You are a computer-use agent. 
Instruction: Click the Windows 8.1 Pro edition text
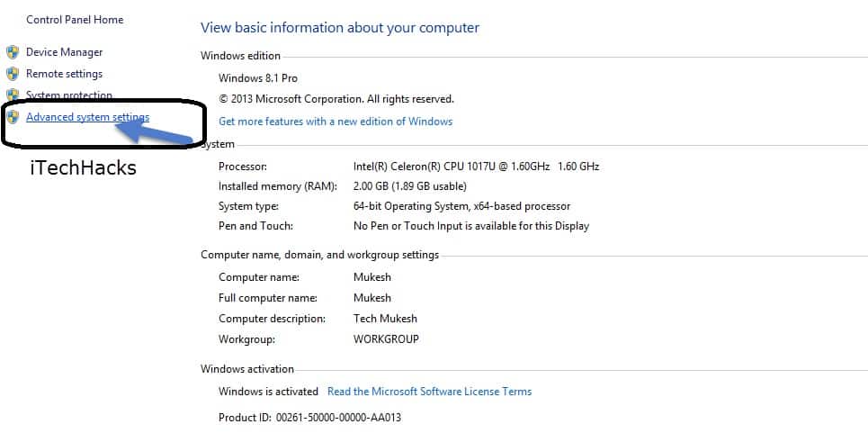257,78
